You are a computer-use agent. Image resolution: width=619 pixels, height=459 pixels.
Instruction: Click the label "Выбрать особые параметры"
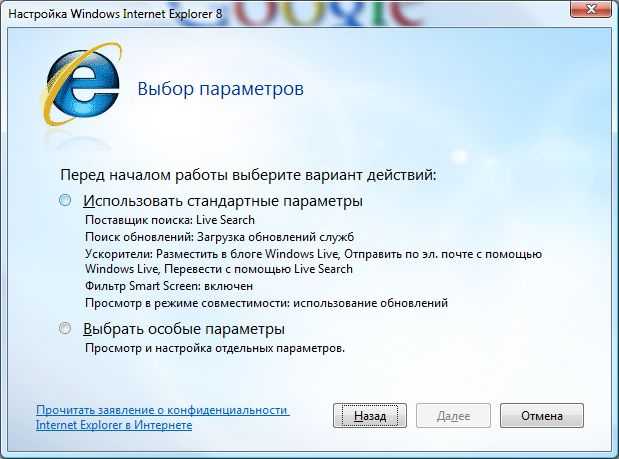coord(184,329)
